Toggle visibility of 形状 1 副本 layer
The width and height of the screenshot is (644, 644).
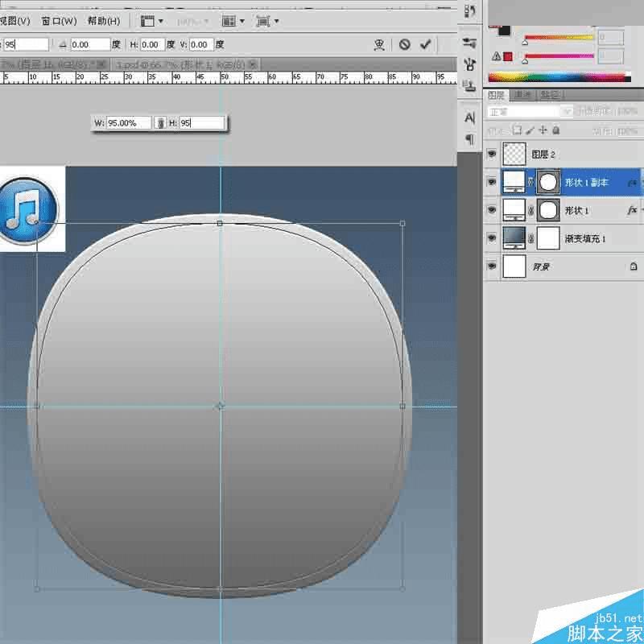(x=492, y=182)
